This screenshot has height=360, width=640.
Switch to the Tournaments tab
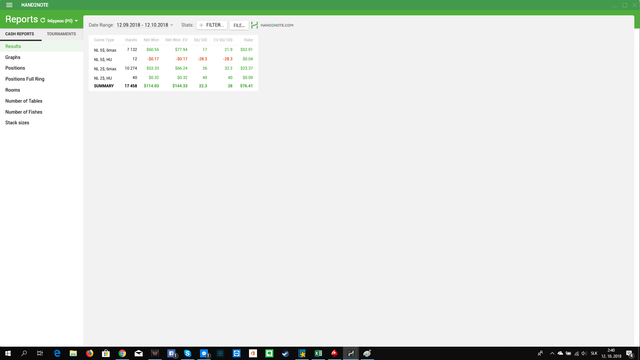tap(61, 34)
